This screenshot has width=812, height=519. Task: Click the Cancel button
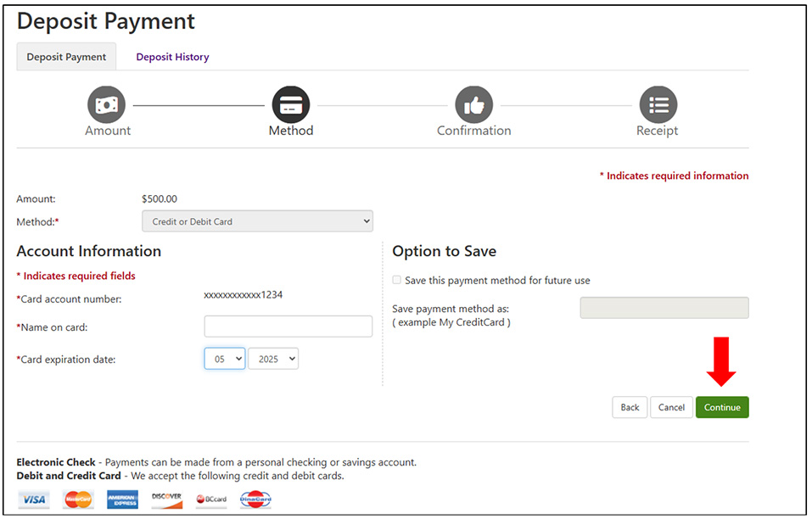[x=671, y=407]
